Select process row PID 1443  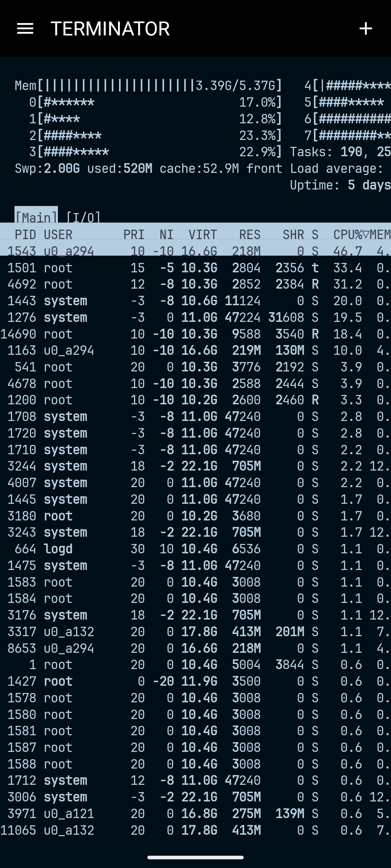click(x=195, y=301)
